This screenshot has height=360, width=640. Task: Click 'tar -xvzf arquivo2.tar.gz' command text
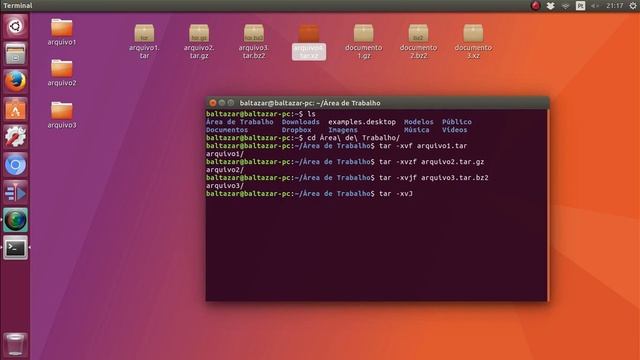pos(431,162)
